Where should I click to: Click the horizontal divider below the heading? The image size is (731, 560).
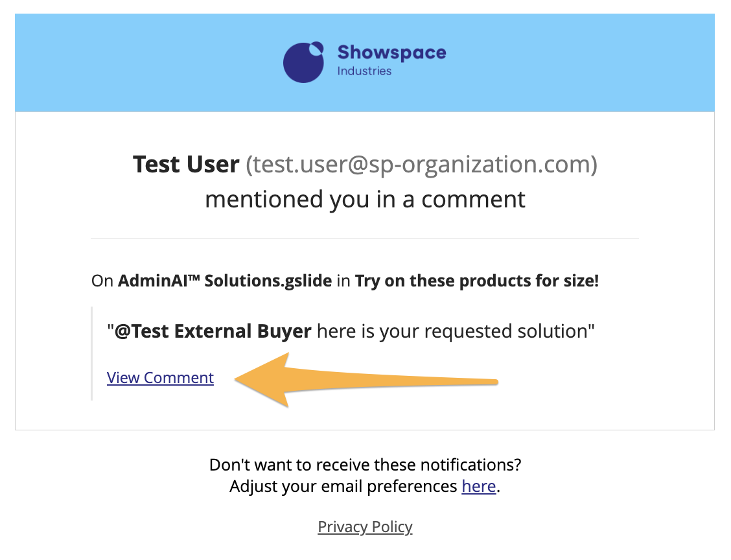365,239
